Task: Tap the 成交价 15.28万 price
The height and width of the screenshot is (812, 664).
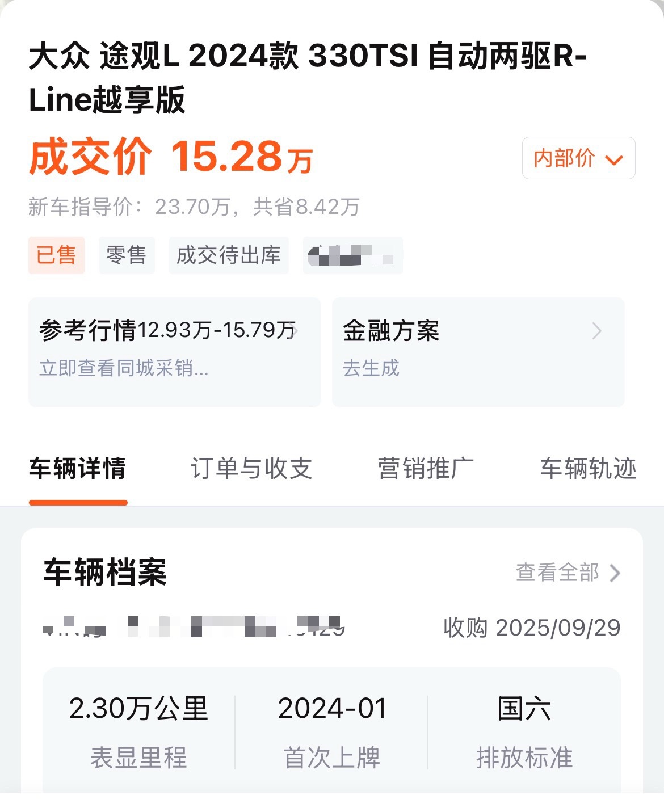Action: [171, 157]
